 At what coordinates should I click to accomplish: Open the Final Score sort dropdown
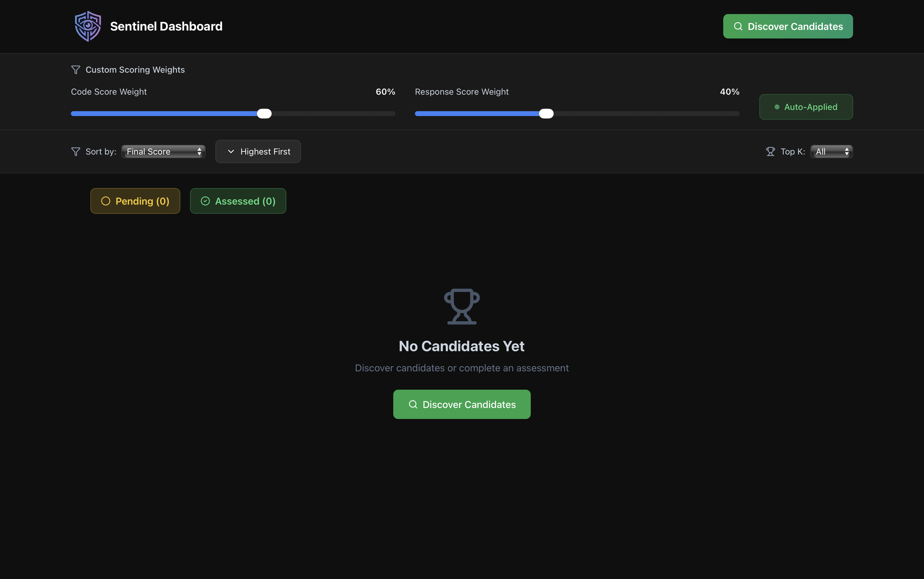(163, 152)
